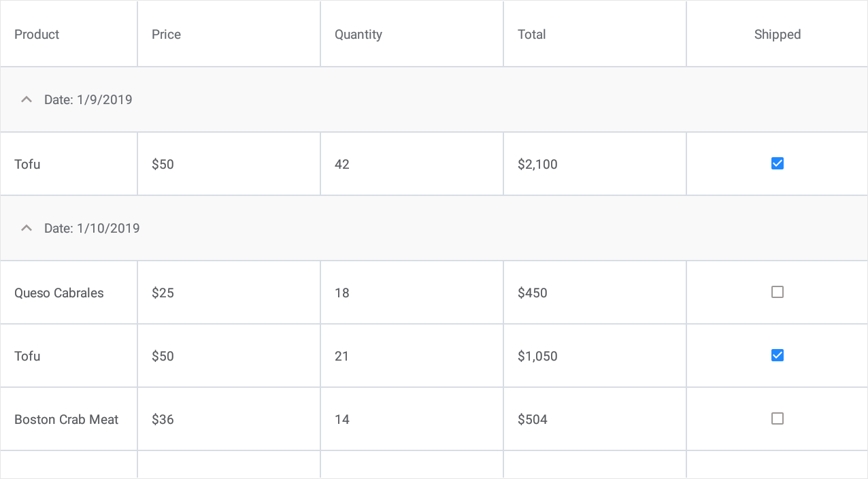
Task: Sort by the Price column header
Action: pyautogui.click(x=229, y=34)
